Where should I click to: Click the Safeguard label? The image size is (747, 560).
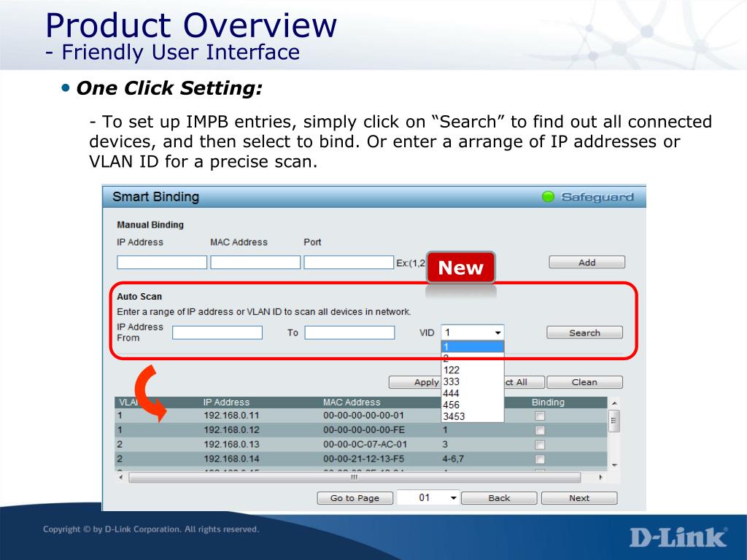point(597,197)
